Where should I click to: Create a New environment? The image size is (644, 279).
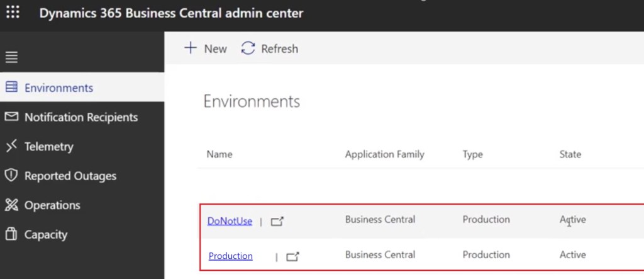[205, 48]
